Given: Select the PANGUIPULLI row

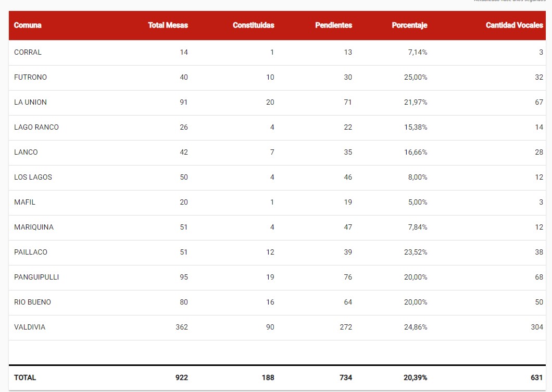Looking at the screenshot, I should [x=278, y=277].
